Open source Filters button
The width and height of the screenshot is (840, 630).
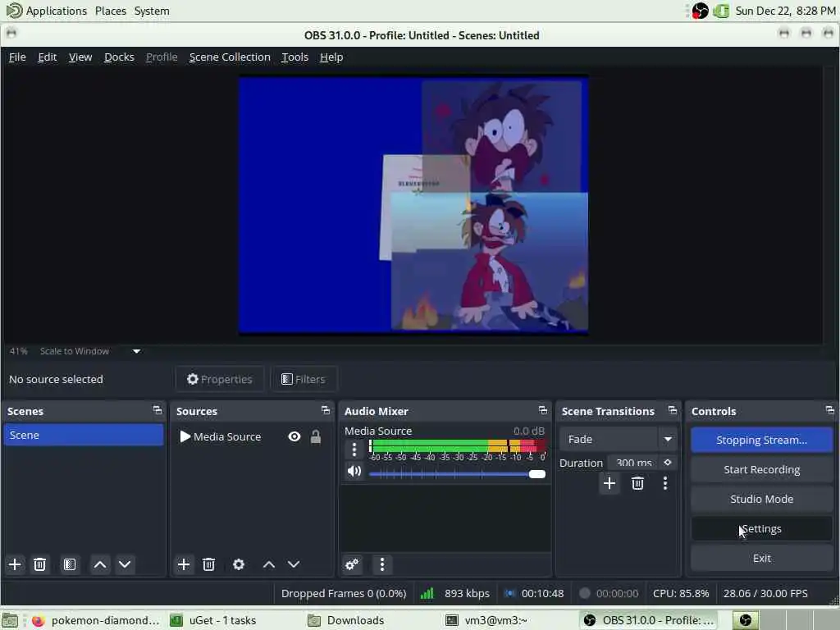tap(304, 379)
